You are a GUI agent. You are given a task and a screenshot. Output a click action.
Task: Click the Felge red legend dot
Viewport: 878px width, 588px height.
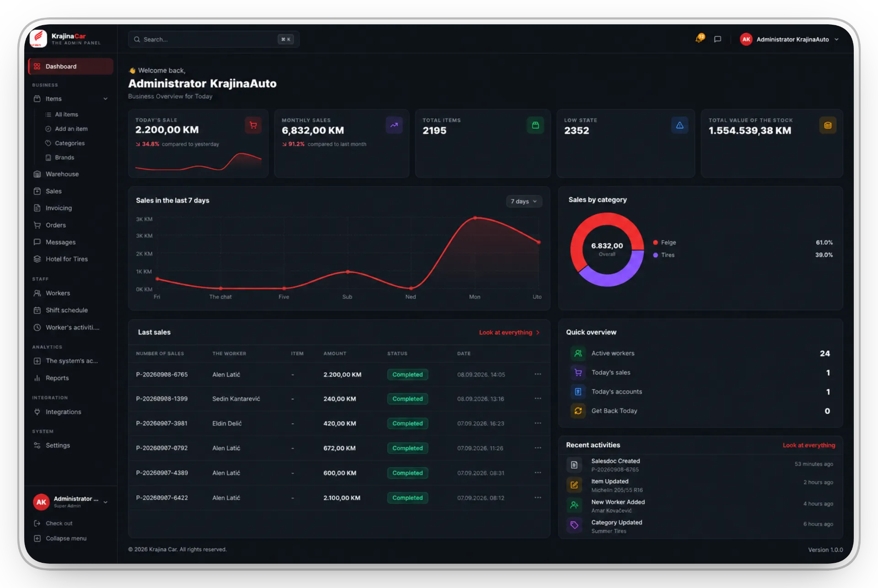[655, 242]
